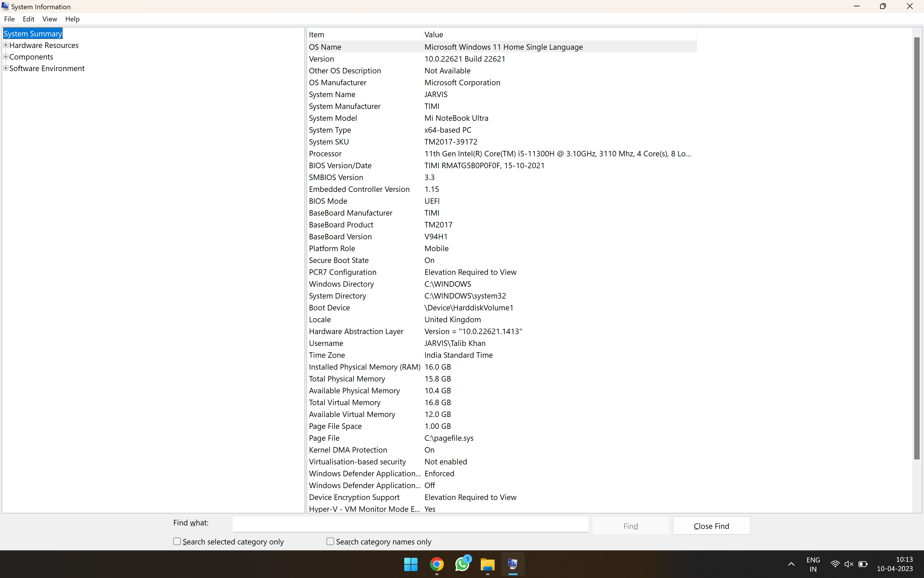
Task: Open the View menu
Action: (x=50, y=19)
